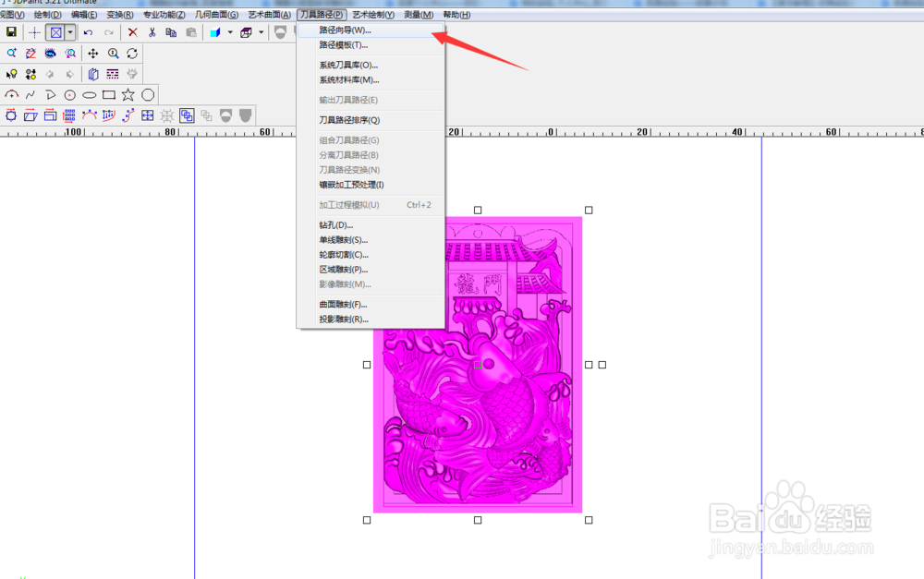The height and width of the screenshot is (579, 924).
Task: Choose 单线雕刻(S)... menu entry
Action: 371,240
